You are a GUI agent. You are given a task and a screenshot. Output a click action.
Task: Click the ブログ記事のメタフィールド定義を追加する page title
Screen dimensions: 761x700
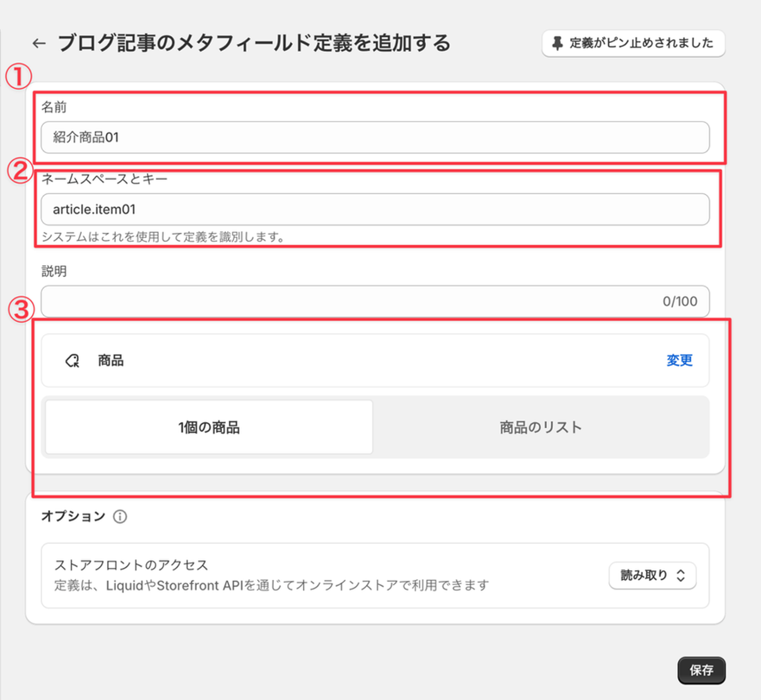254,43
